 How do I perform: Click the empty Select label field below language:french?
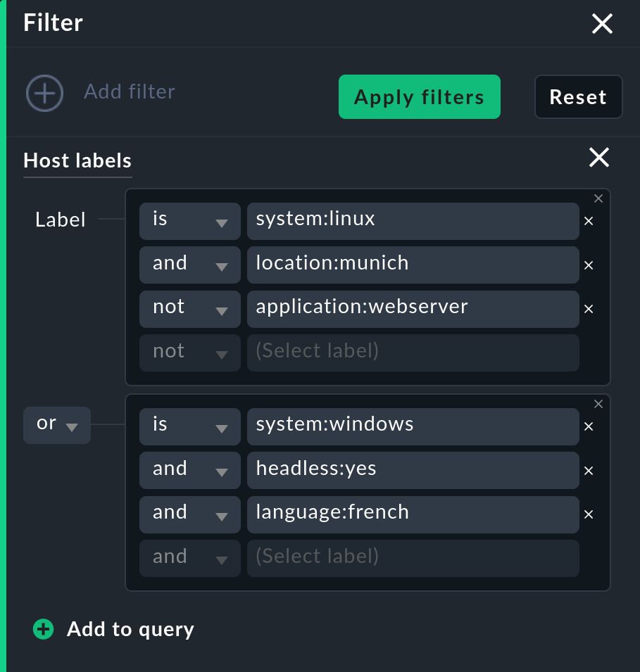(x=413, y=558)
